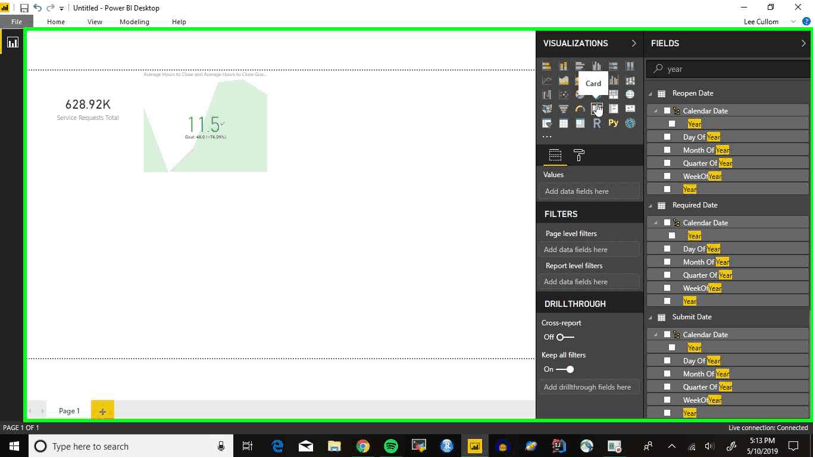Select the Filled map visualization
The width and height of the screenshot is (815, 458).
[547, 109]
